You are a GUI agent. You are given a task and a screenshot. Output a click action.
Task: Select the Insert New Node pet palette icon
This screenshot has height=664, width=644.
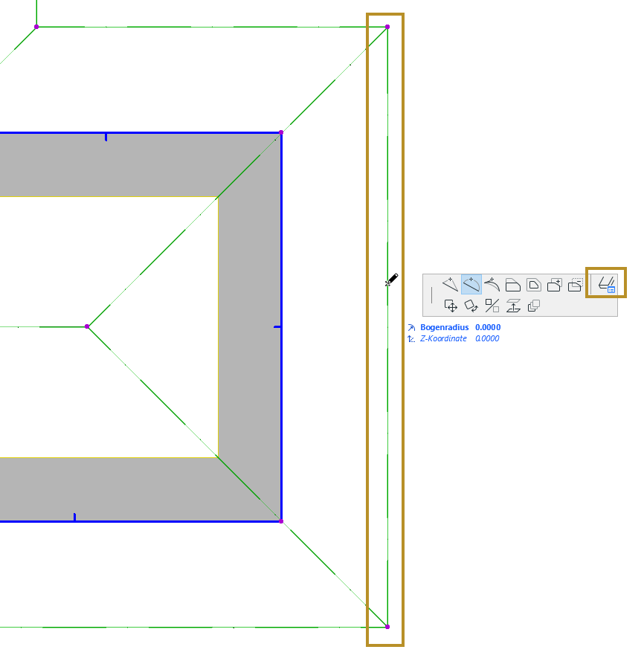[450, 284]
